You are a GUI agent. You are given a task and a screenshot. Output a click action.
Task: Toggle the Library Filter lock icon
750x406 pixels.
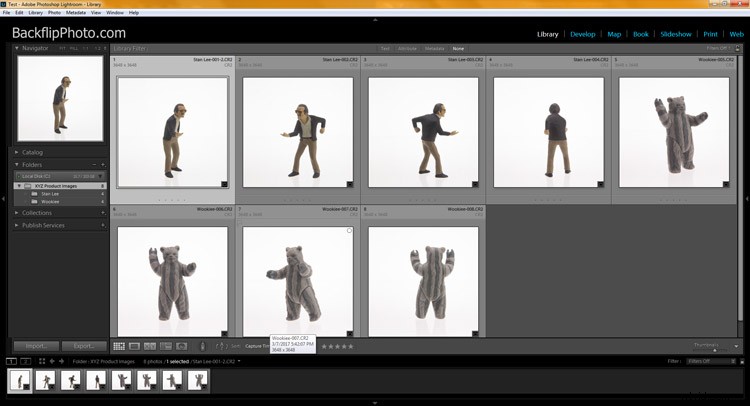(738, 48)
